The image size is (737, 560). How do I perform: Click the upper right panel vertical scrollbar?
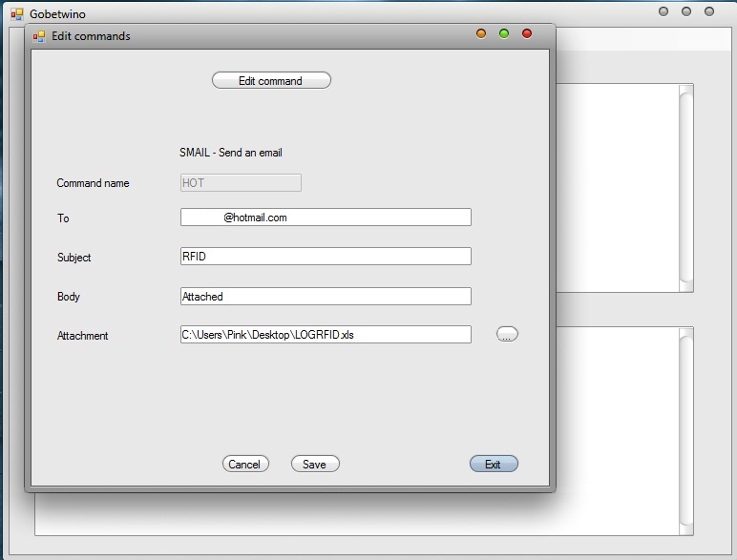(x=686, y=188)
